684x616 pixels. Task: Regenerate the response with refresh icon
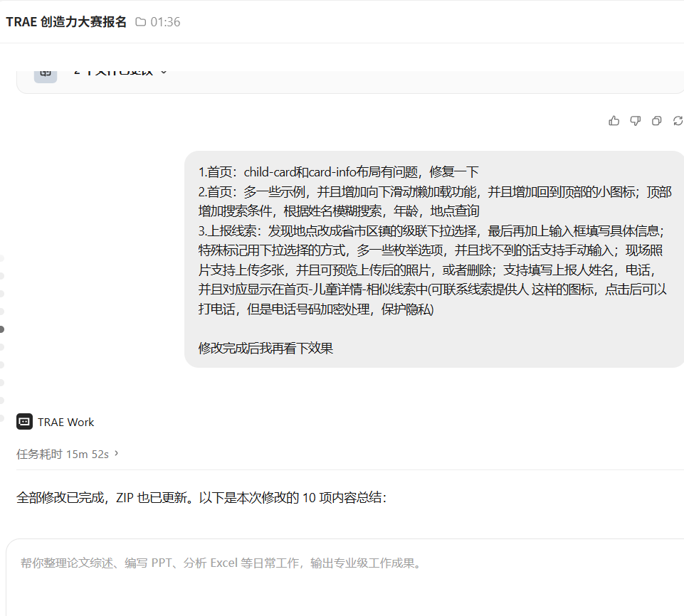coord(678,121)
